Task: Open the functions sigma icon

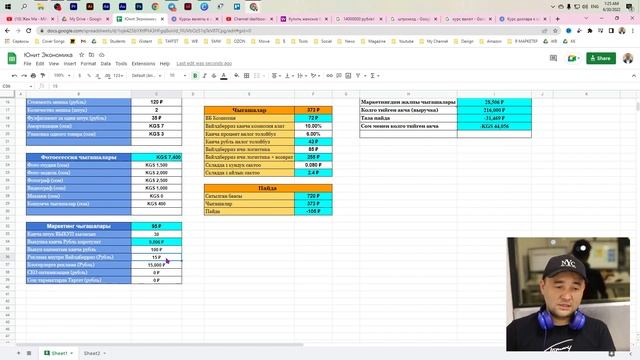Action: point(372,76)
